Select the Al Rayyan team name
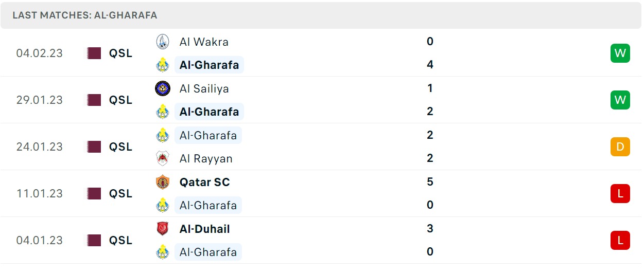The height and width of the screenshot is (274, 644). (206, 158)
